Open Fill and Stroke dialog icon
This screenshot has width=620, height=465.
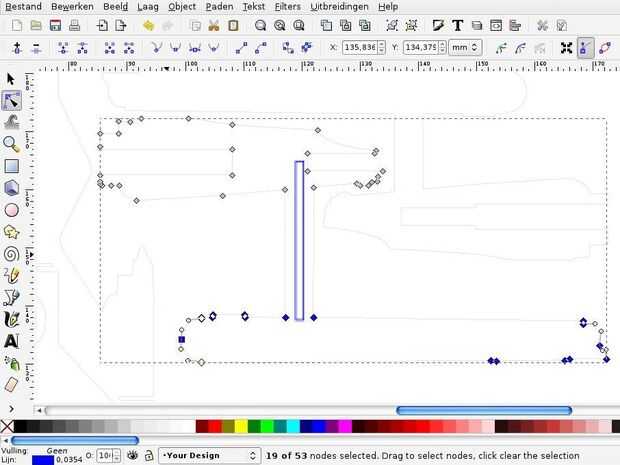[x=438, y=26]
